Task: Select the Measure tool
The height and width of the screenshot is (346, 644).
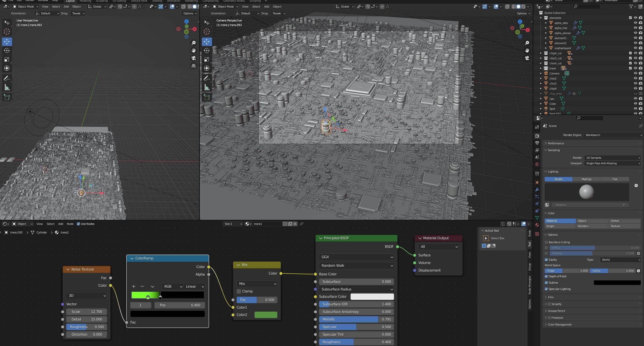Action: pyautogui.click(x=7, y=87)
